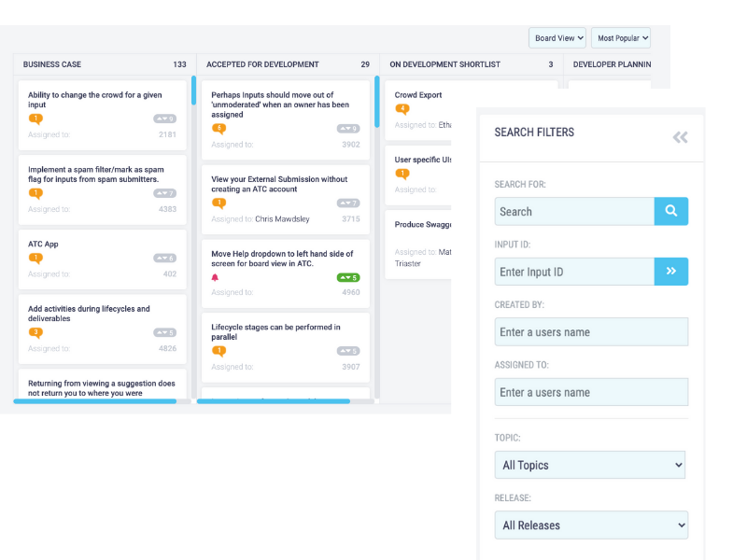Expand the All Releases dropdown
The width and height of the screenshot is (747, 560).
click(591, 525)
